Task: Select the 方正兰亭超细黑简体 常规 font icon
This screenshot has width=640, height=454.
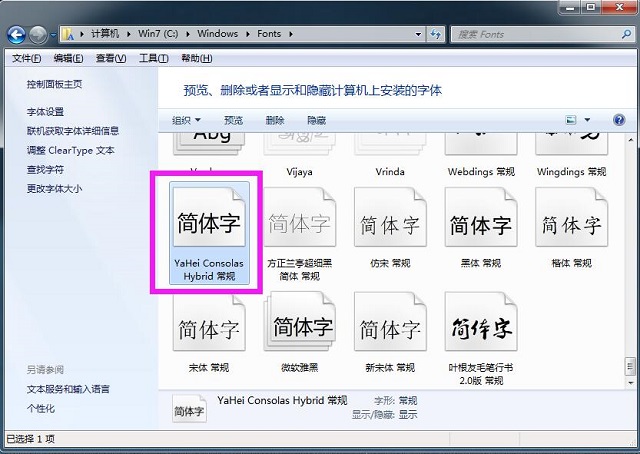Action: point(300,217)
